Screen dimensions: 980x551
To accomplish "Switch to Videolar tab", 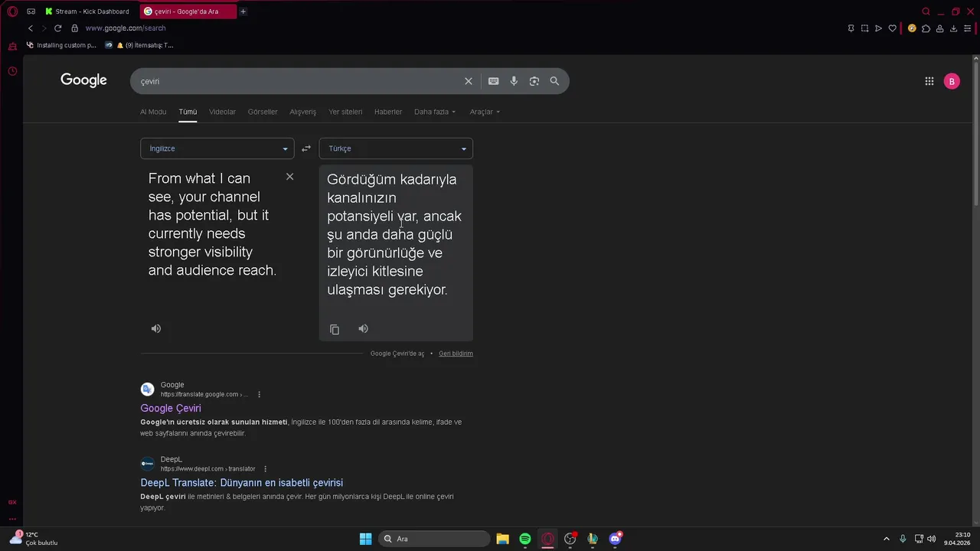I will click(223, 112).
